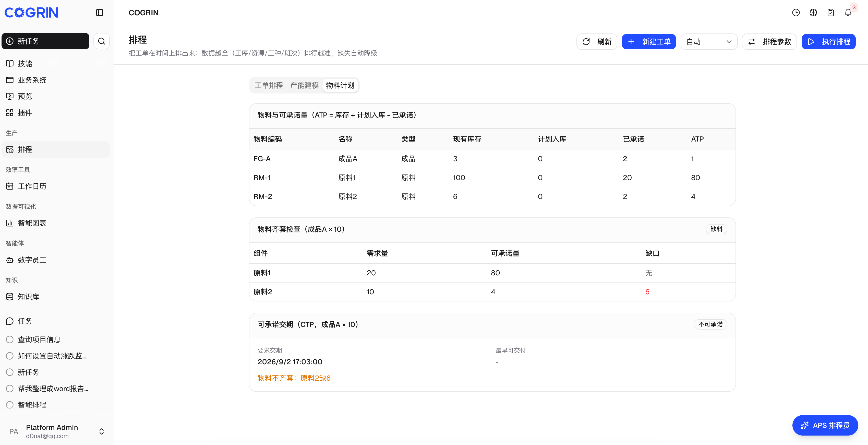Click the red shortage value 6
This screenshot has width=868, height=445.
(647, 292)
